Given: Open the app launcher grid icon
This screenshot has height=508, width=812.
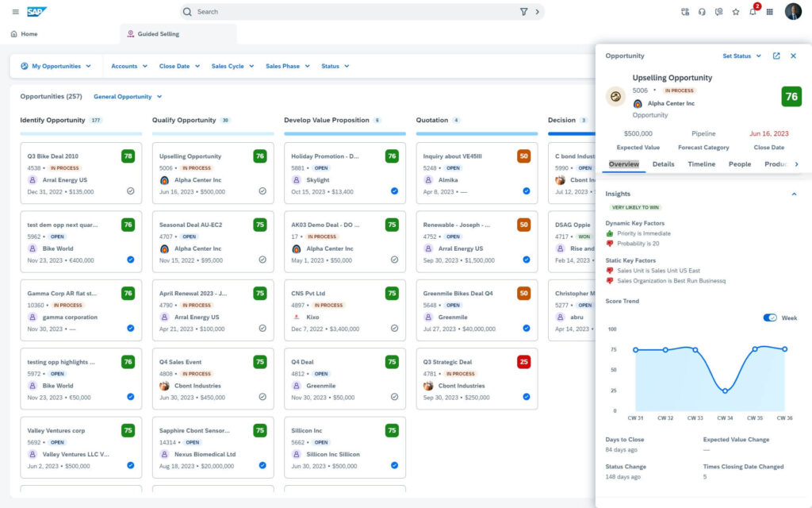Looking at the screenshot, I should (x=769, y=11).
